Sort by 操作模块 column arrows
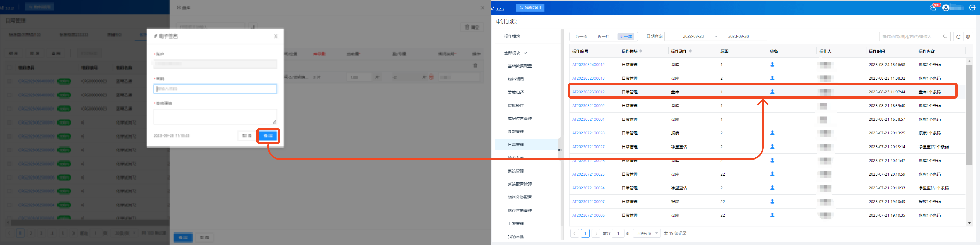980x245 pixels. (641, 51)
